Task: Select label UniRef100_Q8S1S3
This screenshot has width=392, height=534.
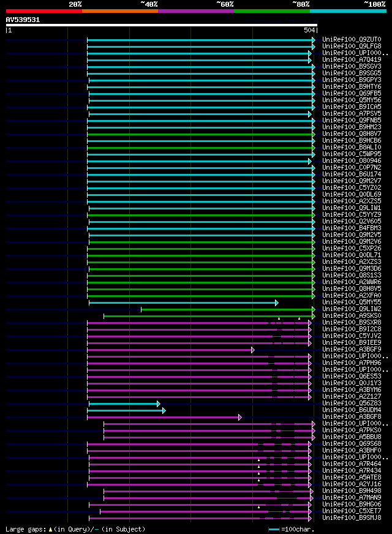Action: coord(352,276)
